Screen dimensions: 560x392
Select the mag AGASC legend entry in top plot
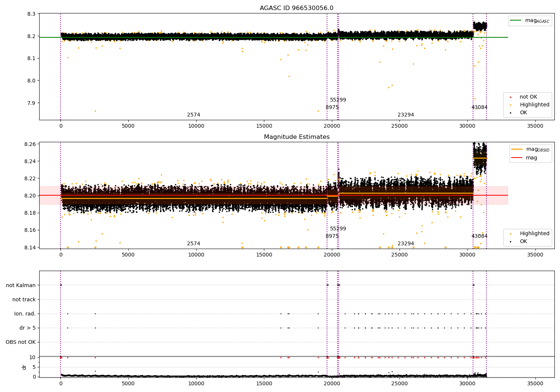(530, 21)
